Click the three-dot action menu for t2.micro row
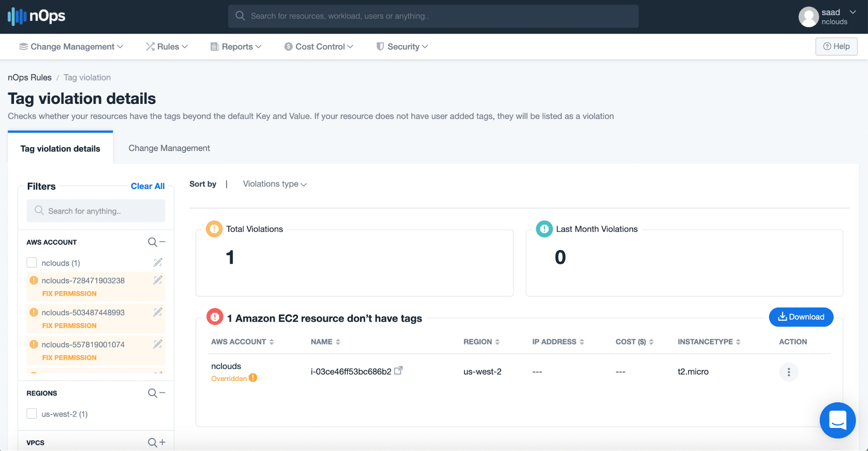 tap(789, 372)
